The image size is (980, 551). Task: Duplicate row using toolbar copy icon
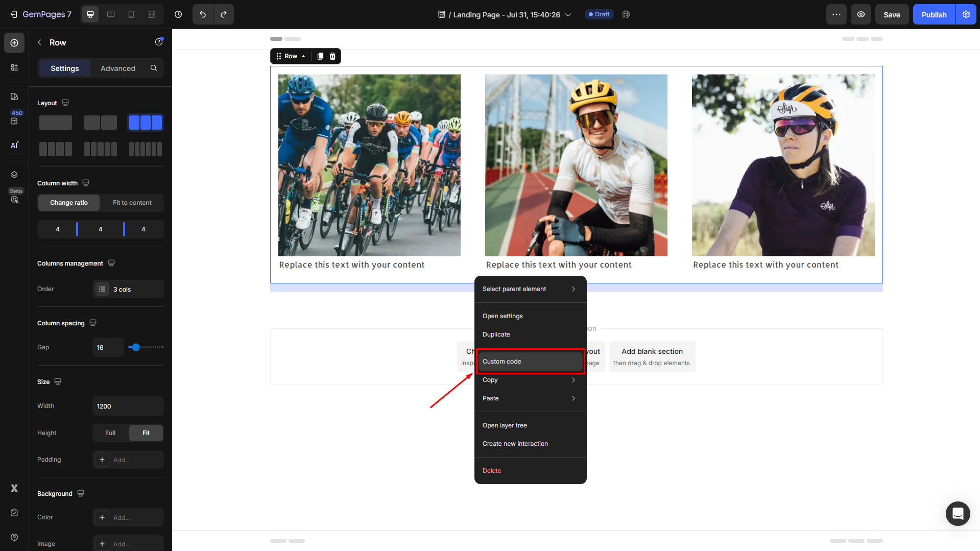pos(320,56)
